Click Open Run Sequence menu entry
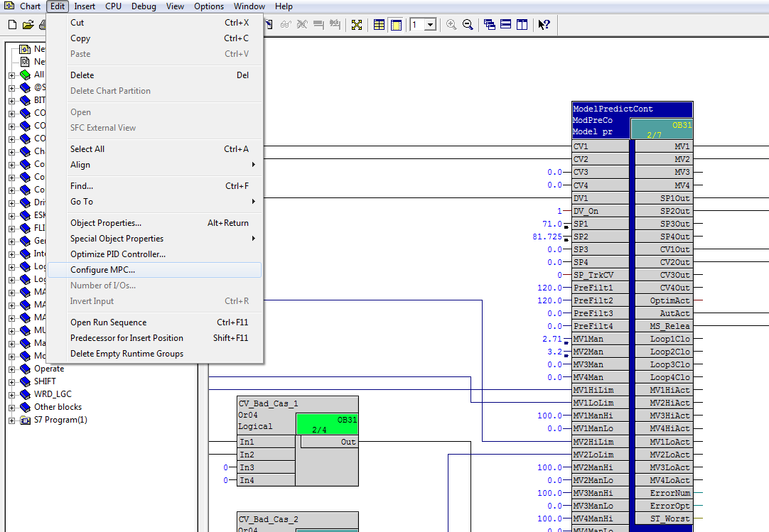769x532 pixels. (108, 322)
